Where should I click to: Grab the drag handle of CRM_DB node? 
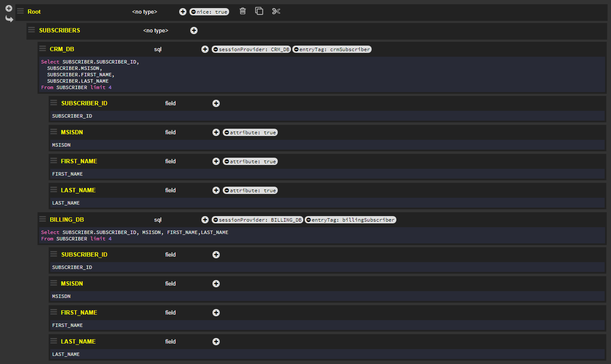[x=43, y=49]
